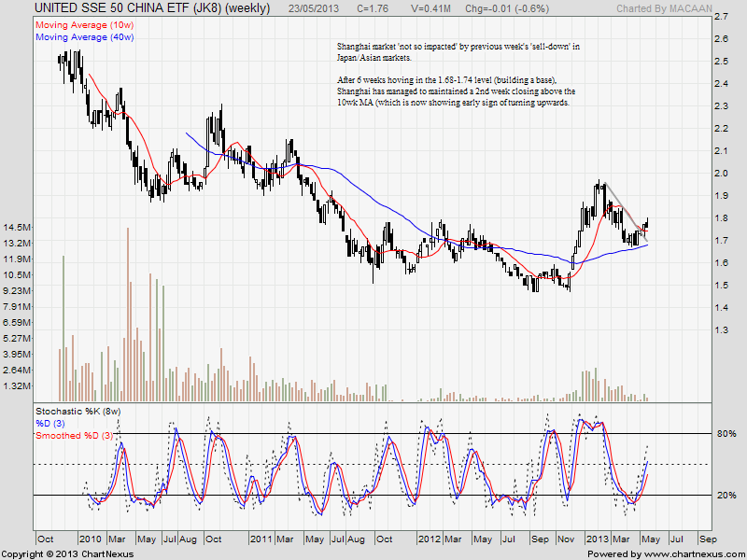
Task: Click the annotation line 'Japan/Asian markets.'
Action: [374, 58]
